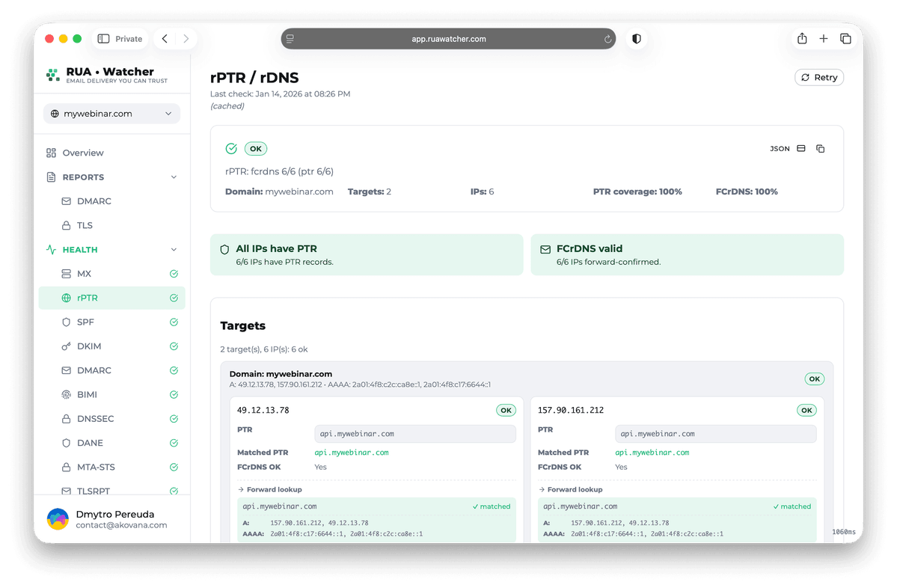Click the copy JSON icon
This screenshot has width=897, height=588.
click(820, 149)
